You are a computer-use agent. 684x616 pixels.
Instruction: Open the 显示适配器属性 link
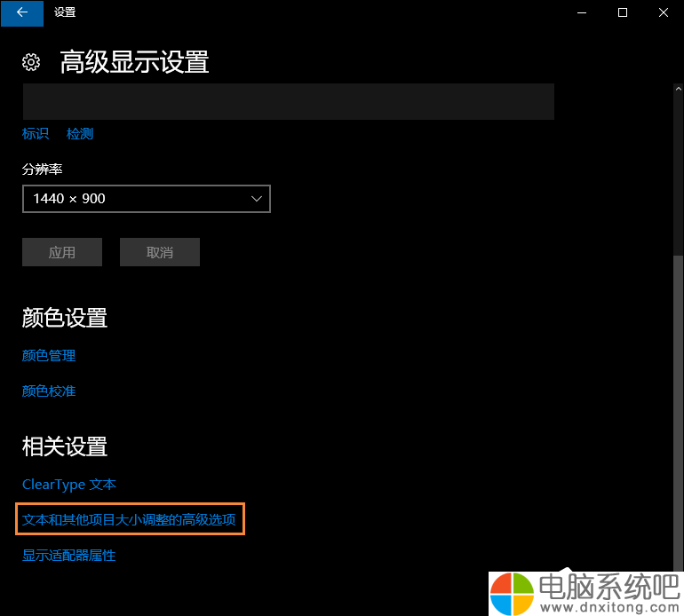69,556
